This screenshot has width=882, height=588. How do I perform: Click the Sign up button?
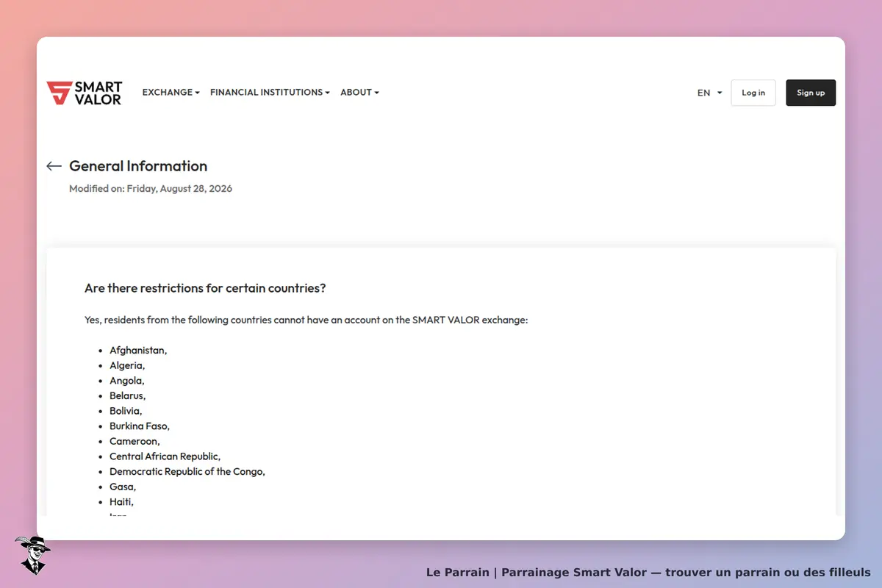tap(811, 93)
